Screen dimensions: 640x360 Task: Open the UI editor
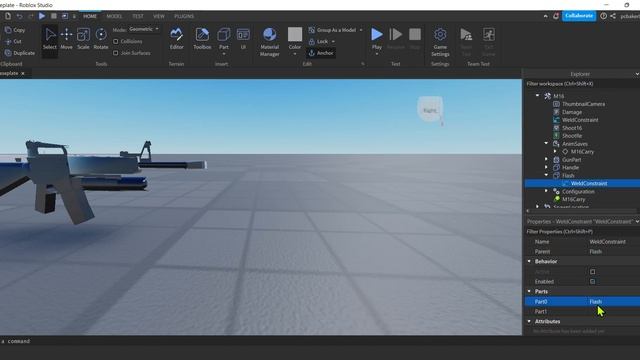tap(243, 39)
